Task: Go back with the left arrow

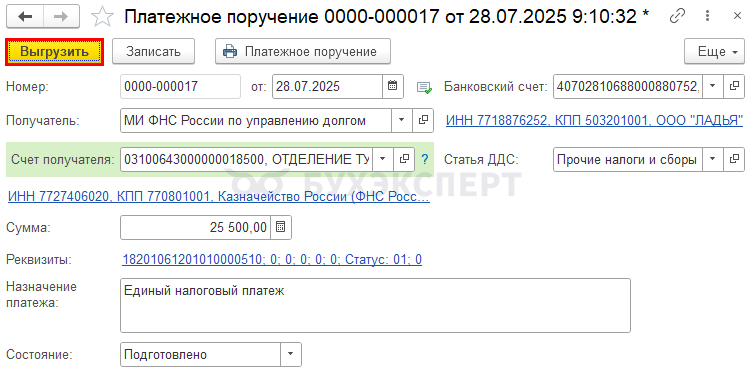Action: pos(25,16)
